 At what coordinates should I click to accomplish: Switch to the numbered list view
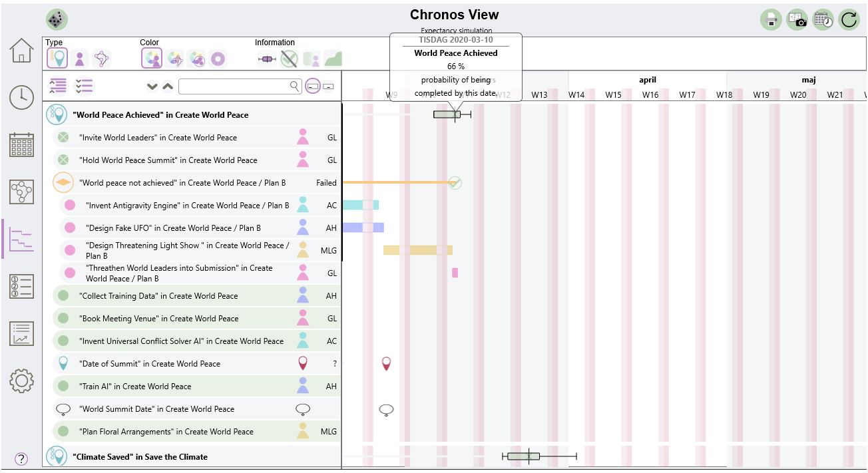click(x=21, y=286)
